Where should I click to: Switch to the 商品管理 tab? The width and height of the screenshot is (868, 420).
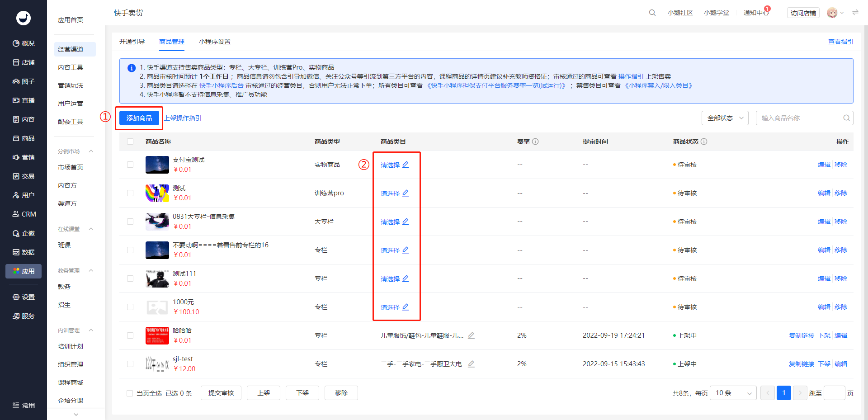[x=172, y=42]
